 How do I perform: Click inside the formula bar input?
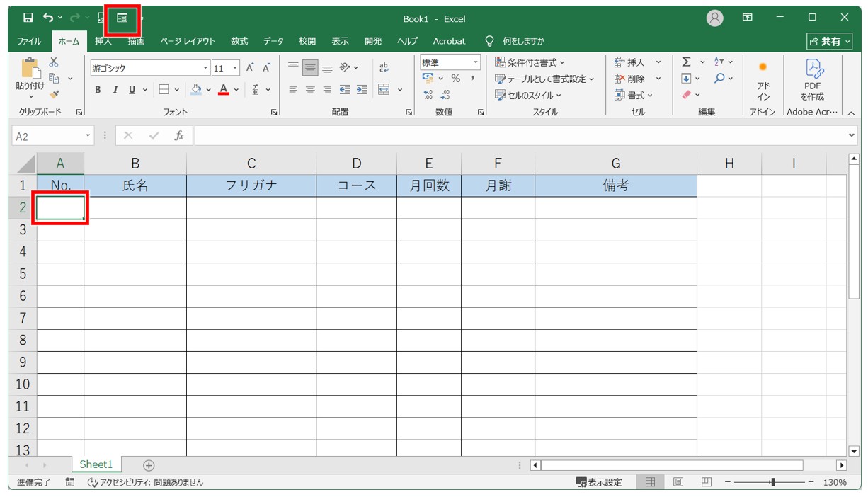(x=520, y=135)
